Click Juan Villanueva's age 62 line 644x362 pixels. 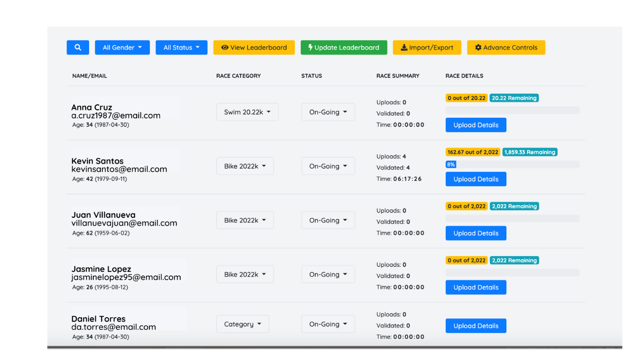coord(101,233)
